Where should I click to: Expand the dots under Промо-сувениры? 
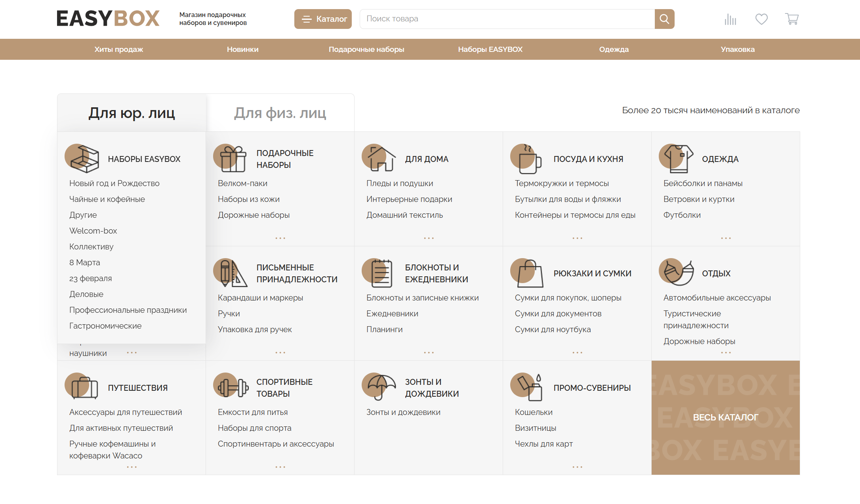coord(577,467)
